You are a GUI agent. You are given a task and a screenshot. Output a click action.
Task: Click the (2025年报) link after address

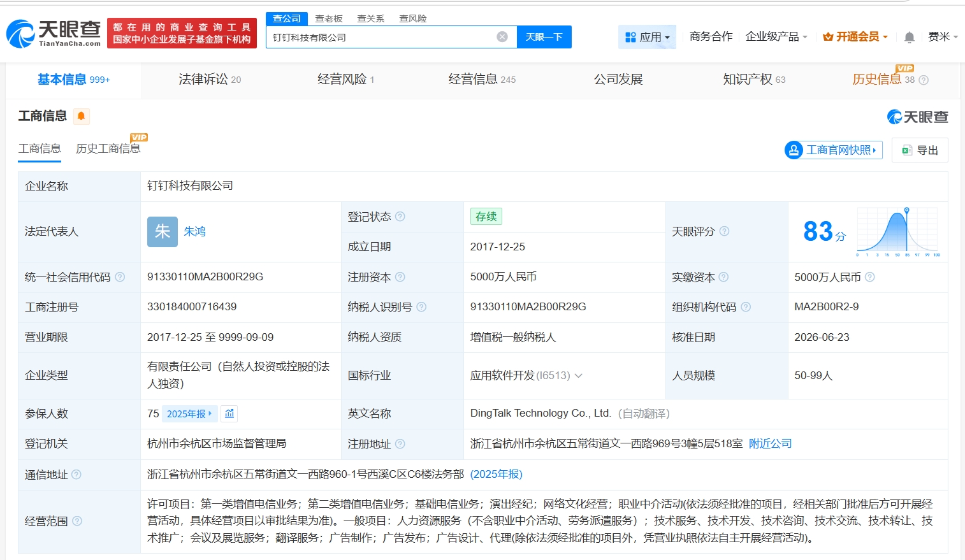(x=496, y=474)
